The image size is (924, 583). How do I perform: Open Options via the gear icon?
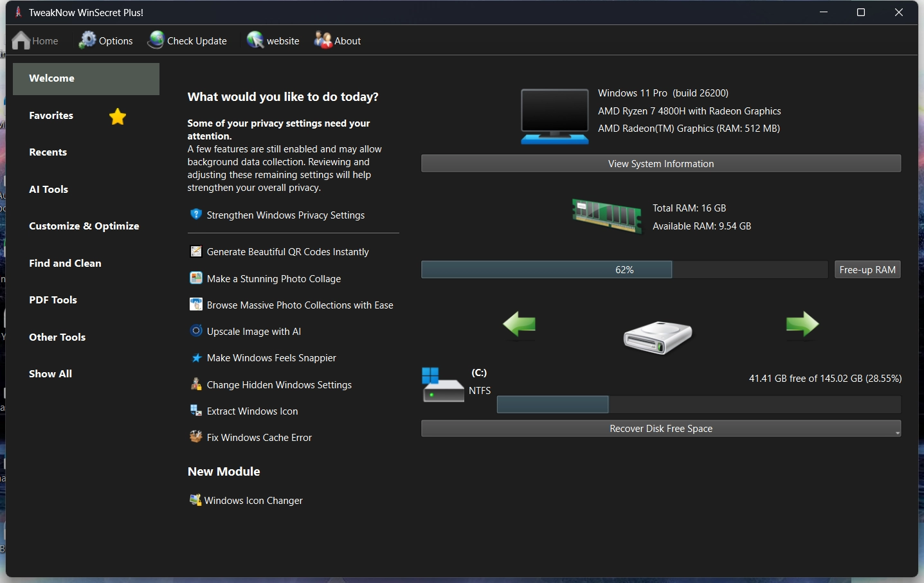87,40
